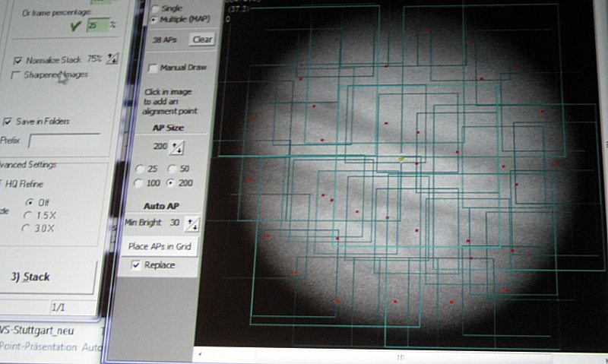
Task: Select the Multiple (MAP) radio button
Action: click(x=153, y=18)
